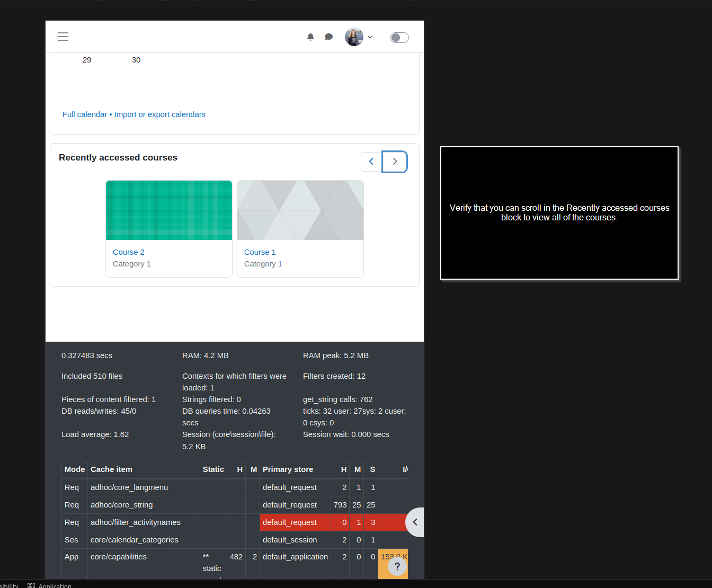This screenshot has height=588, width=712.
Task: Click the Static column header
Action: (213, 469)
